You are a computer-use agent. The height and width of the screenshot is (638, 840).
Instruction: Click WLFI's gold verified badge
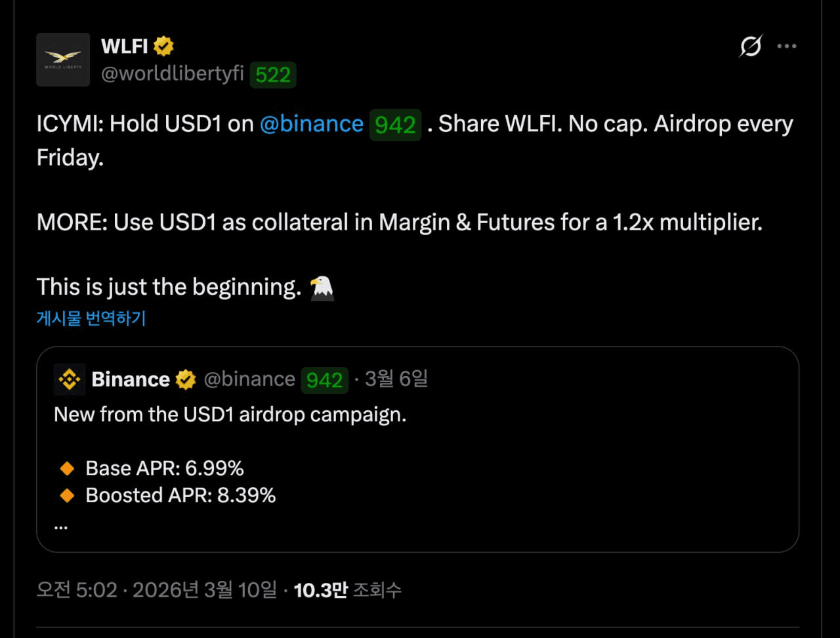coord(163,46)
